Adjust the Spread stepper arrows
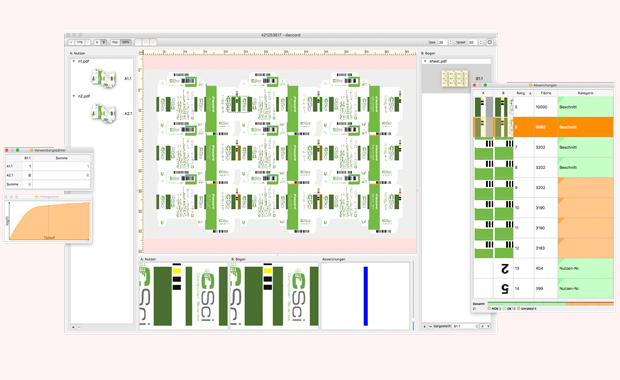Image resolution: width=620 pixels, height=380 pixels. pos(480,42)
